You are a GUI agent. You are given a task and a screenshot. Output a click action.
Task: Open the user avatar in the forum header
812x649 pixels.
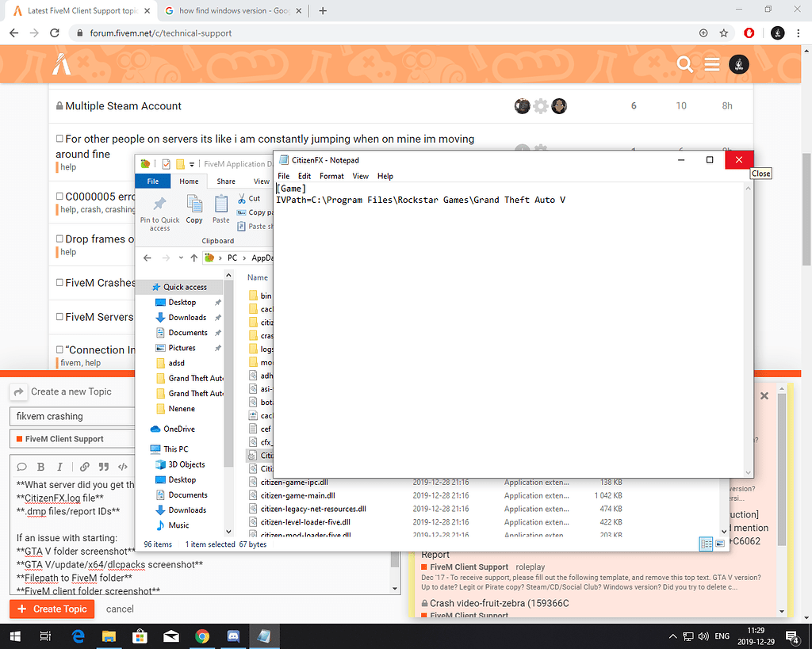[x=739, y=65]
